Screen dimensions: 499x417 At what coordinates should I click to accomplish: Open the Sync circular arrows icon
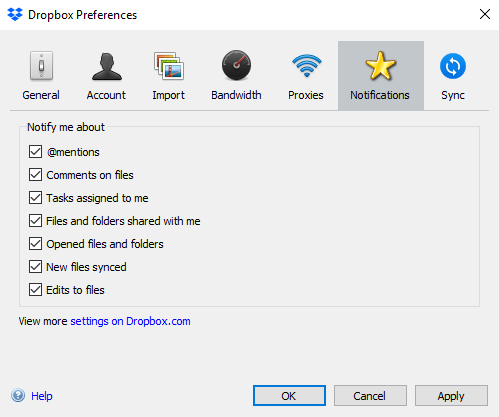click(453, 66)
